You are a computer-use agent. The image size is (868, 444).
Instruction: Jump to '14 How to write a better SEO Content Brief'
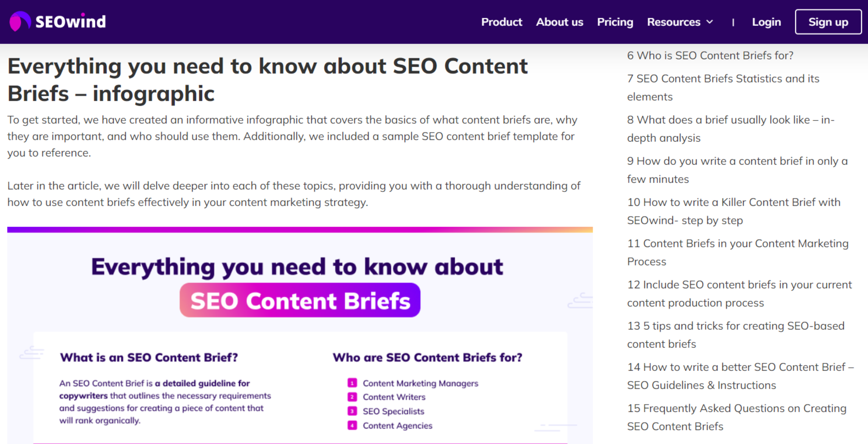(741, 376)
